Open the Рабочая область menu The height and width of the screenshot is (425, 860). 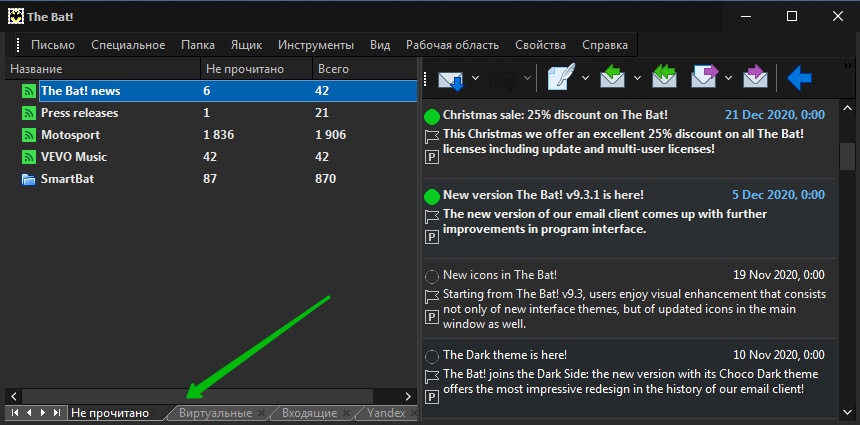pos(452,45)
